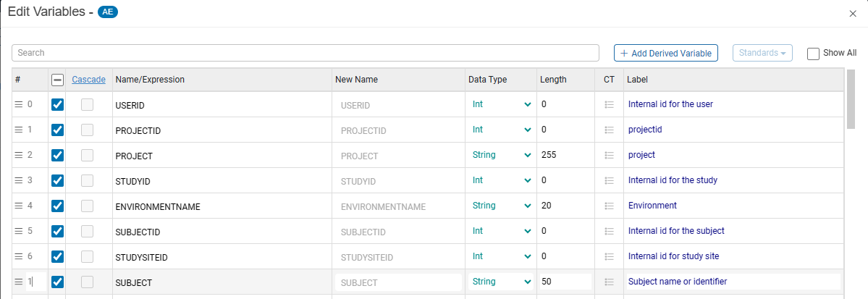The width and height of the screenshot is (868, 299).
Task: Uncheck the STUDYSITEID row checkbox
Action: tap(57, 257)
